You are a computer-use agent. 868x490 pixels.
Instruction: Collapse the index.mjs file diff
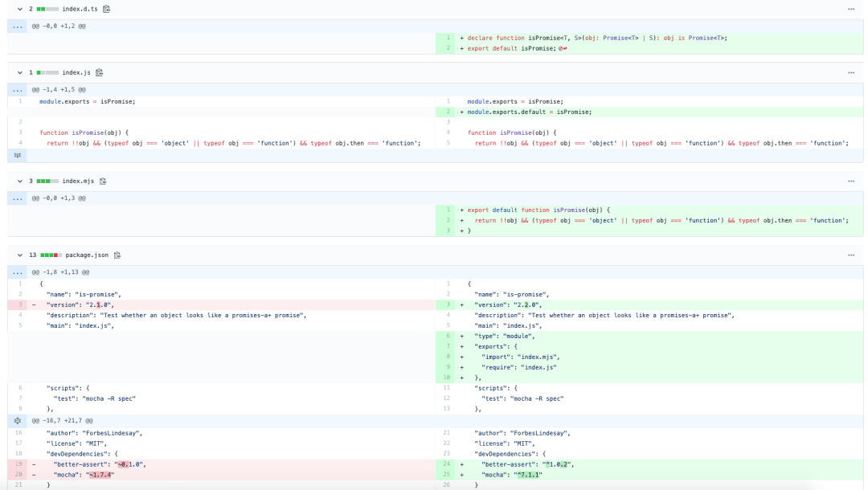pos(20,181)
